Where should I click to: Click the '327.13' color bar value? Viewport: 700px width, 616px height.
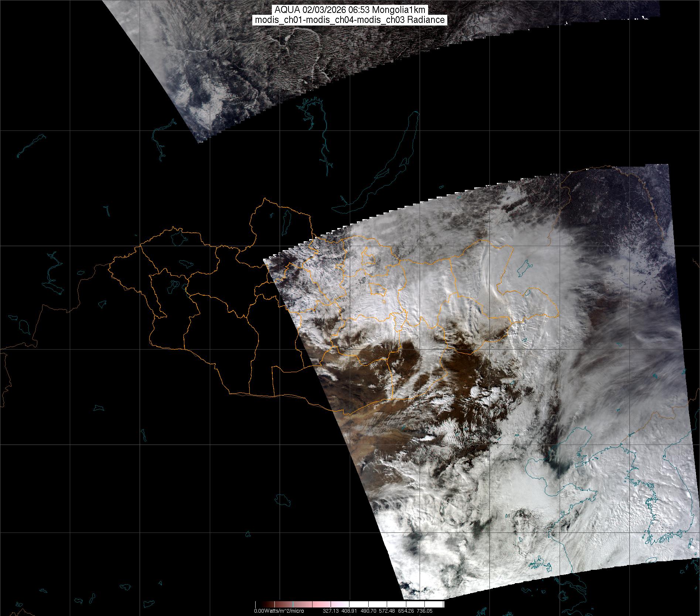coord(331,611)
